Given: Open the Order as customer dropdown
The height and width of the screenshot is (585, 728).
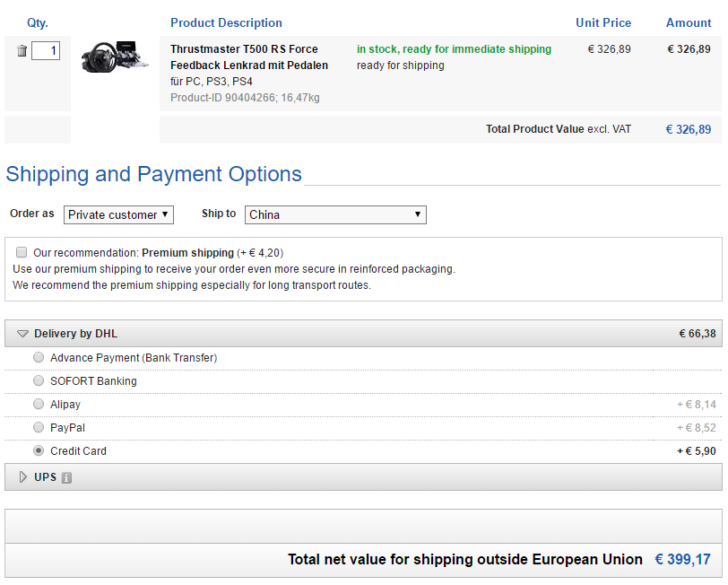Looking at the screenshot, I should pyautogui.click(x=118, y=214).
